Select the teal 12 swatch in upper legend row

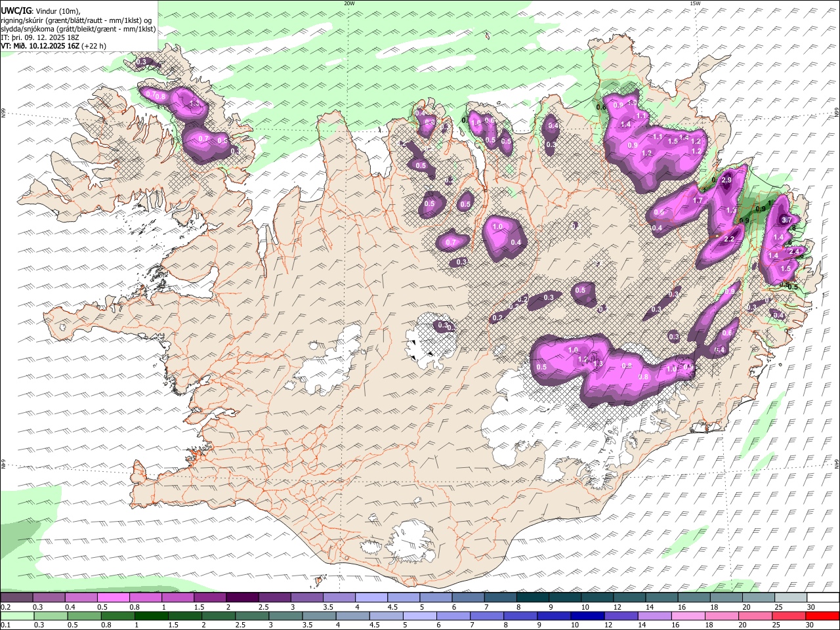(x=629, y=598)
